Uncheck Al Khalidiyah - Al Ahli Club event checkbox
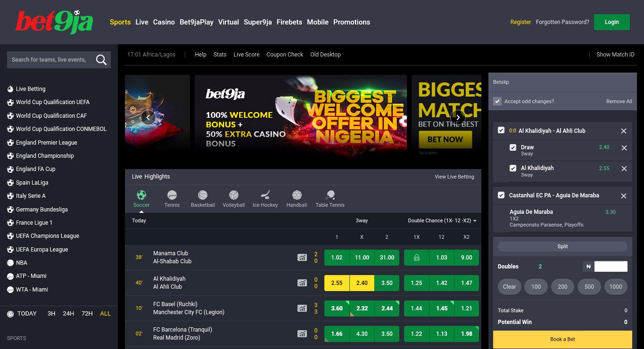This screenshot has width=644, height=349. [x=501, y=130]
